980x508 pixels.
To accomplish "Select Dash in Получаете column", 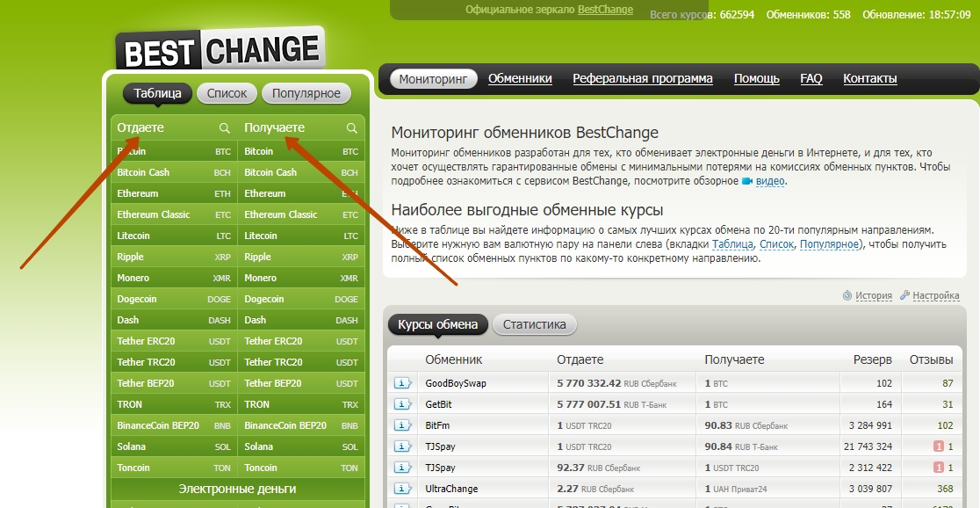I will tap(301, 320).
